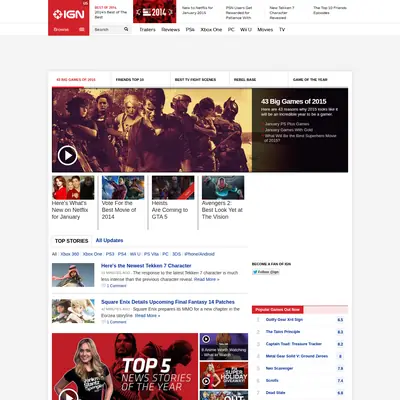Filter stories by Xbox One
The width and height of the screenshot is (400, 400).
click(x=92, y=254)
